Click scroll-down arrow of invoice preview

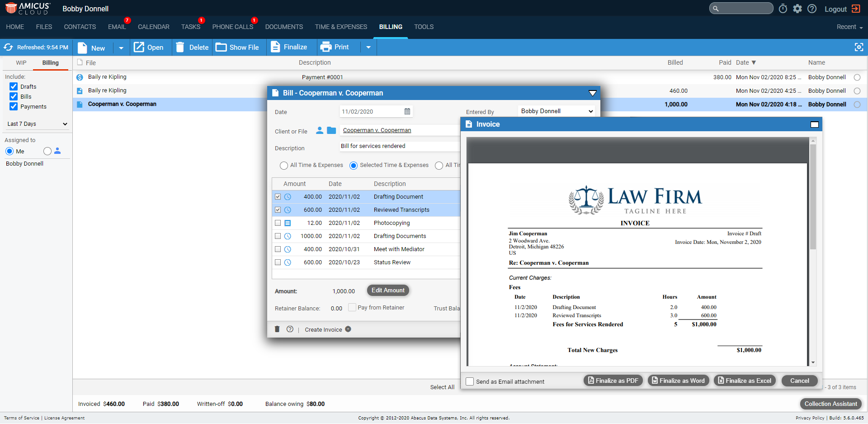(813, 362)
